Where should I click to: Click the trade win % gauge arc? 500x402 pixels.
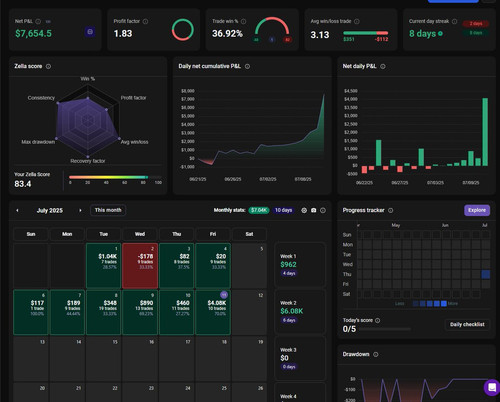272,26
